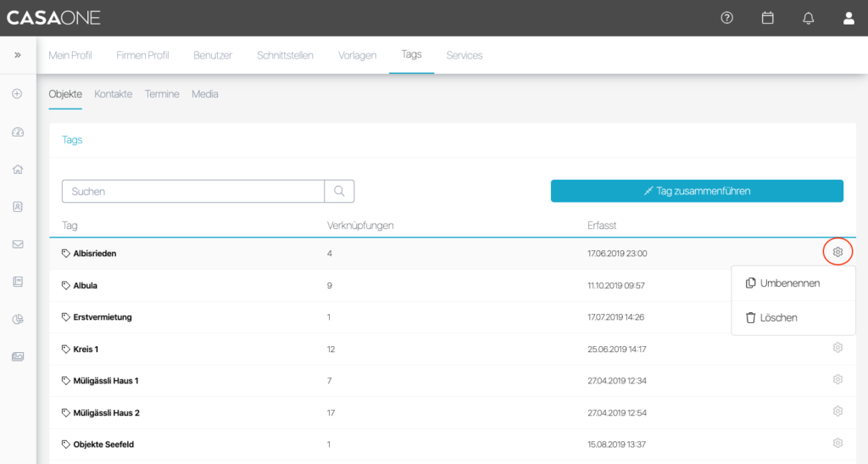
Task: Open the user account menu
Action: coord(849,18)
